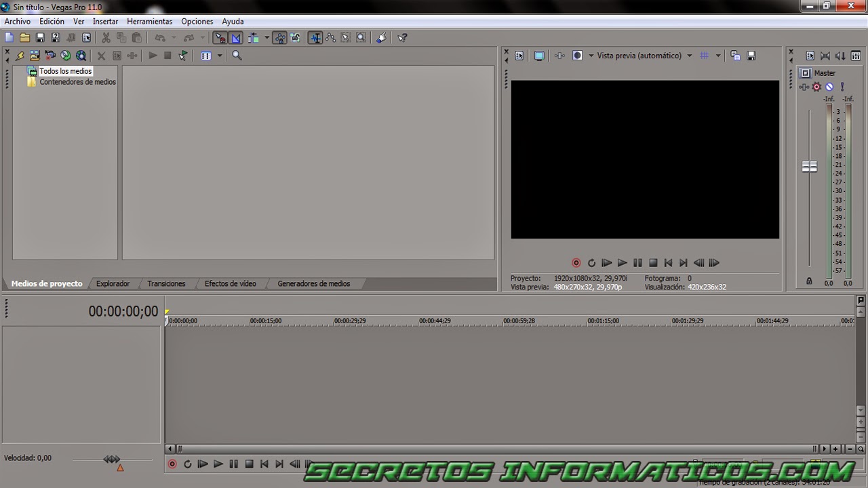Viewport: 868px width, 488px height.
Task: Expand the Auto Ripple dropdown arrow
Action: [267, 38]
